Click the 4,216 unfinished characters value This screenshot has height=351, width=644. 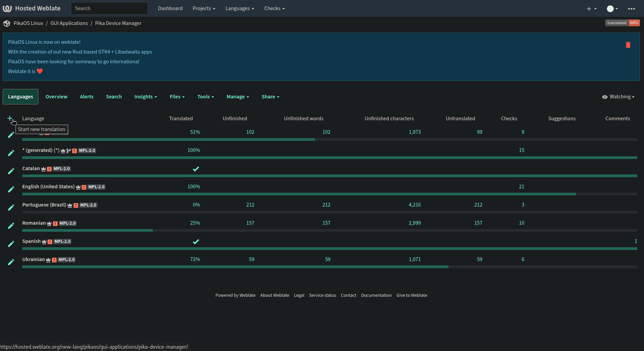(x=415, y=205)
